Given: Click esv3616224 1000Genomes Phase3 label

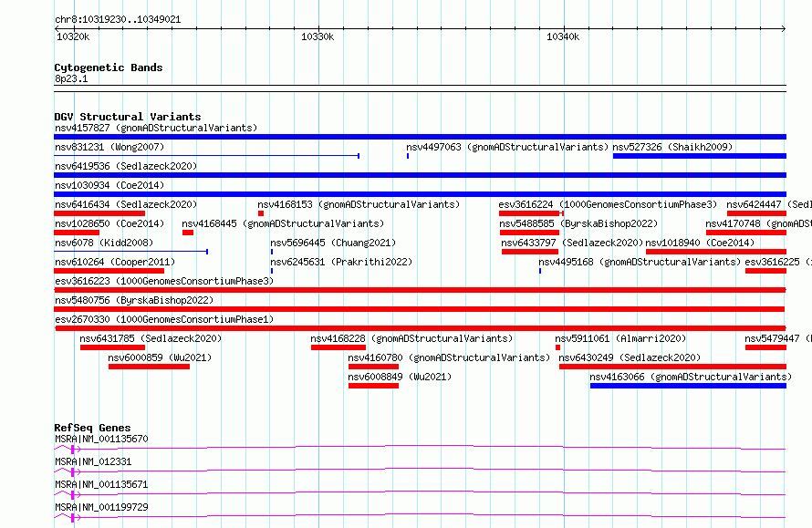Looking at the screenshot, I should click(x=608, y=204).
